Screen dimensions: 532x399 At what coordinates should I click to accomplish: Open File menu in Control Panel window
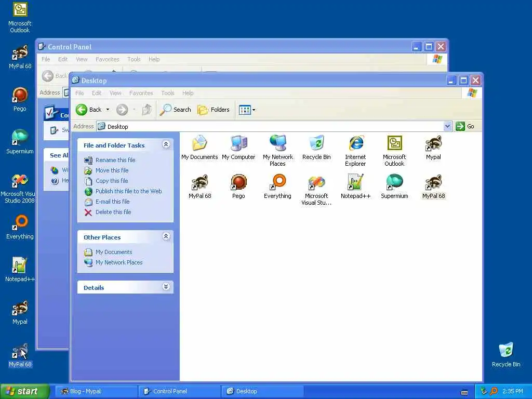(46, 59)
